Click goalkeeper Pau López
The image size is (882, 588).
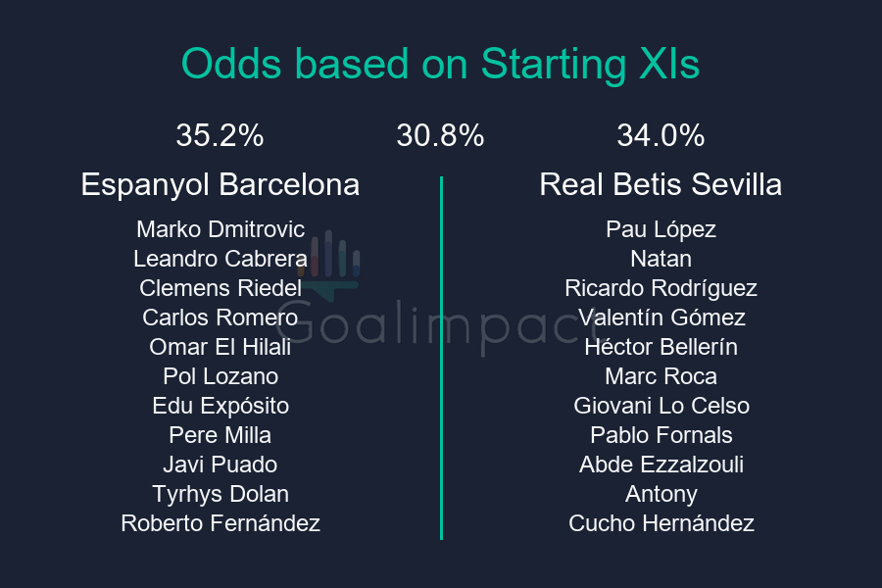[x=661, y=229]
